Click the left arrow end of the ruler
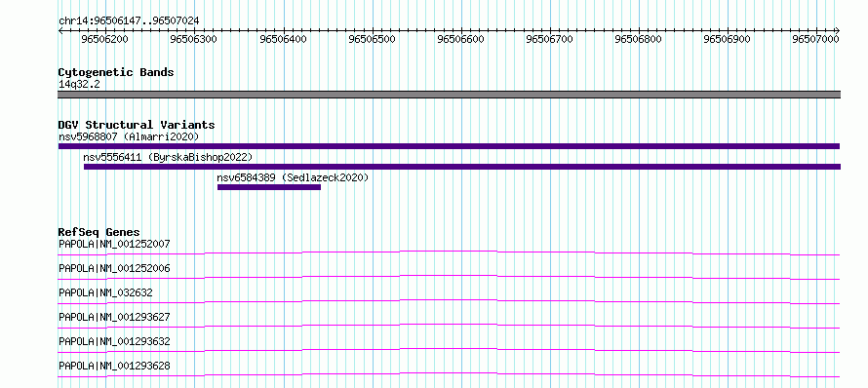 click(60, 30)
